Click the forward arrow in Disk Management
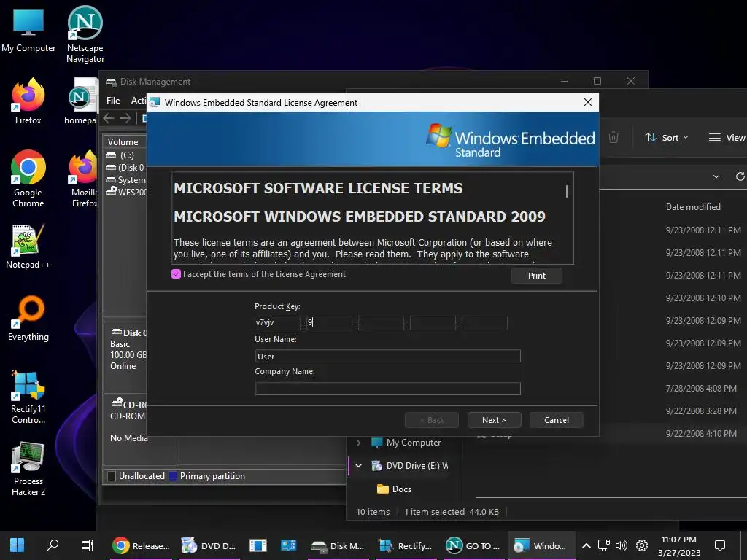The height and width of the screenshot is (560, 747). [125, 118]
